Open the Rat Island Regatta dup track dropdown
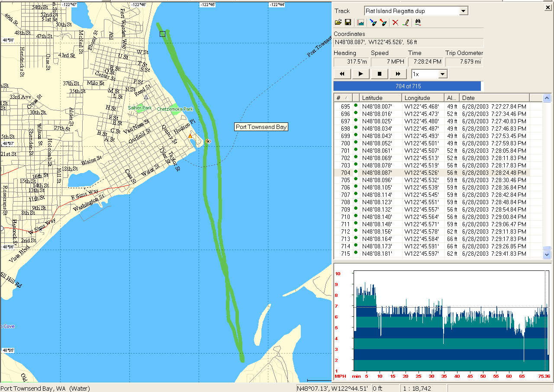The height and width of the screenshot is (392, 554). [x=464, y=11]
